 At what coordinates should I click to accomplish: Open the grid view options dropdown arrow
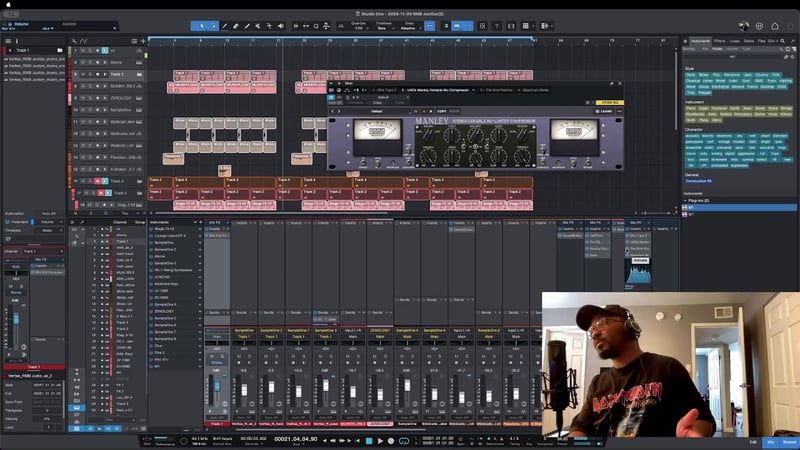point(533,26)
